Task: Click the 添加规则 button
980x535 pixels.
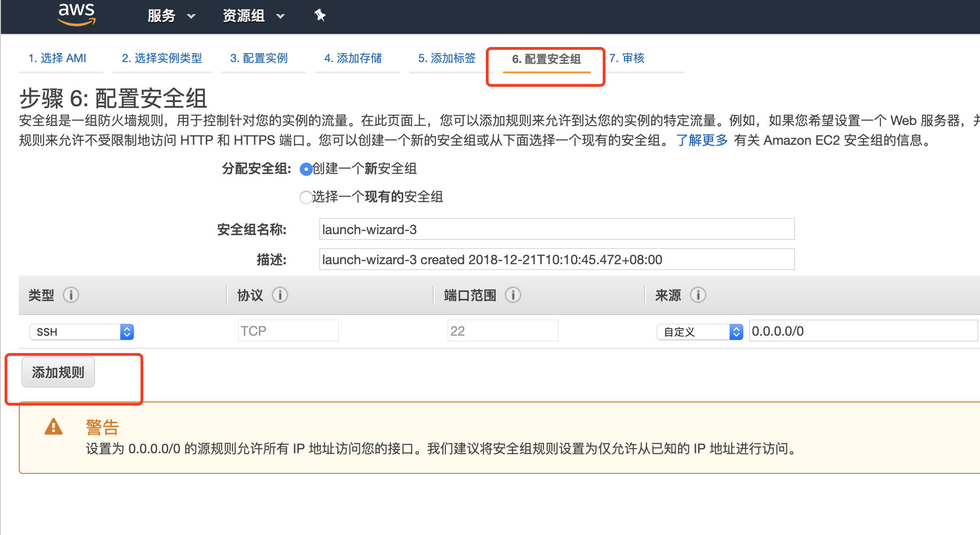Action: pyautogui.click(x=58, y=372)
